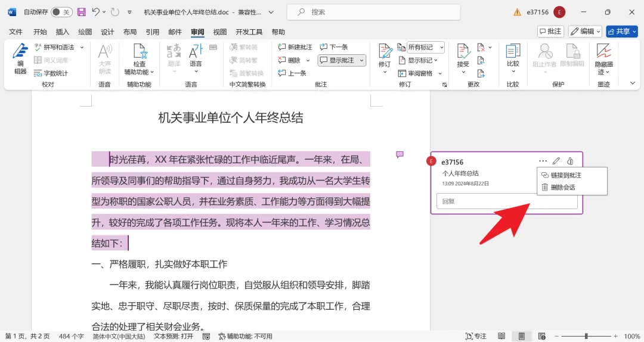
Task: Toggle the 显示批注 show comments button
Action: click(342, 60)
